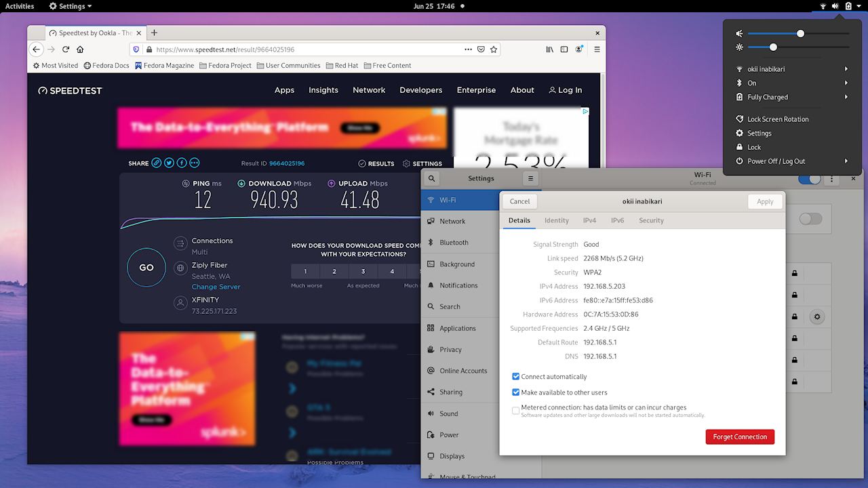Save page to Pocket icon
The height and width of the screenshot is (488, 868).
click(481, 49)
